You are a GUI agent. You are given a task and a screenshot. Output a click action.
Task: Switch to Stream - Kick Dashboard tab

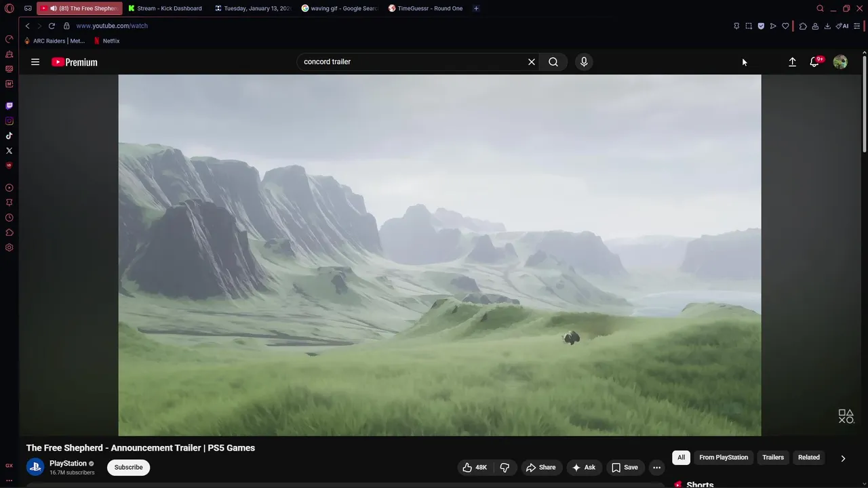pyautogui.click(x=165, y=9)
